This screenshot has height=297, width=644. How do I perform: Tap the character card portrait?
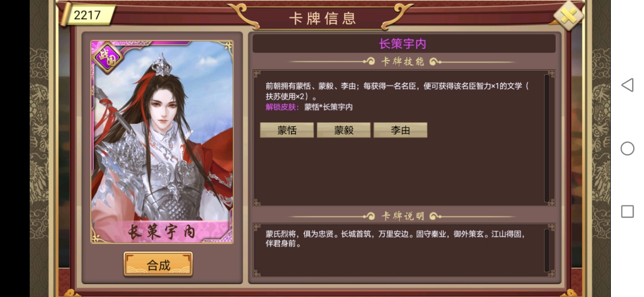(x=161, y=142)
